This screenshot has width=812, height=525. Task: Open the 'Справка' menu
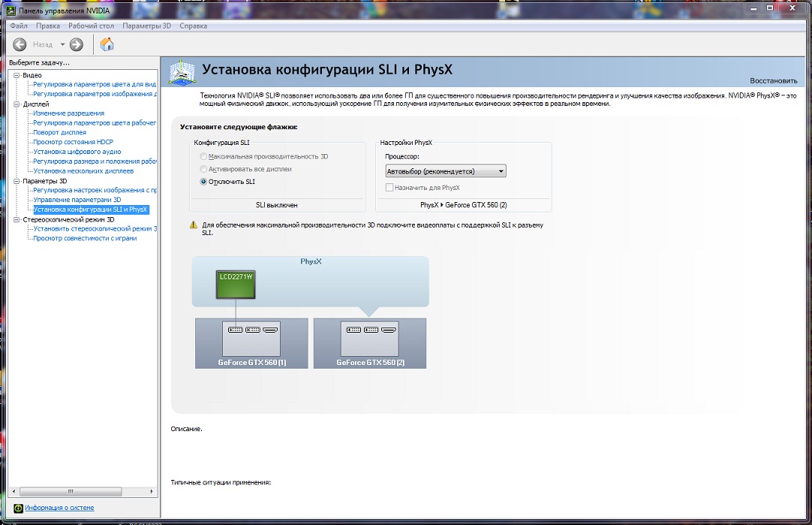(x=193, y=26)
